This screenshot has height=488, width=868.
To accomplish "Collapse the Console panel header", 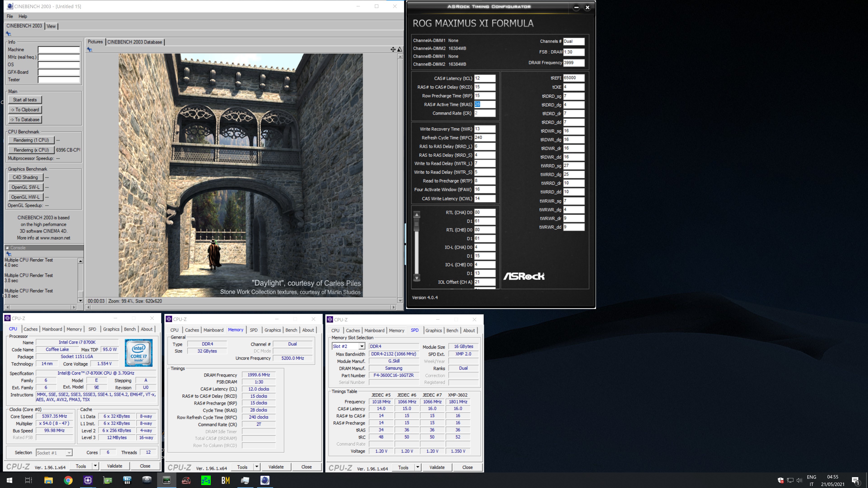I will [x=7, y=248].
